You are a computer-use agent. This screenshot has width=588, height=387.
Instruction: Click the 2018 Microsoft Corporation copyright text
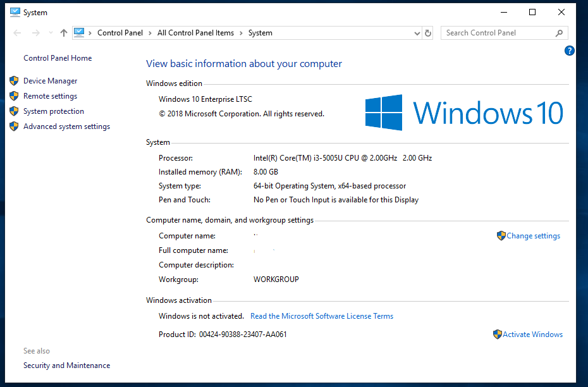coord(242,114)
